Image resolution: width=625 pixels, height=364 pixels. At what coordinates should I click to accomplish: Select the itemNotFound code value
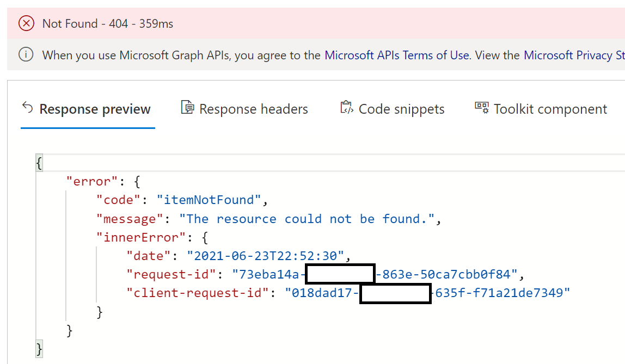click(x=209, y=199)
